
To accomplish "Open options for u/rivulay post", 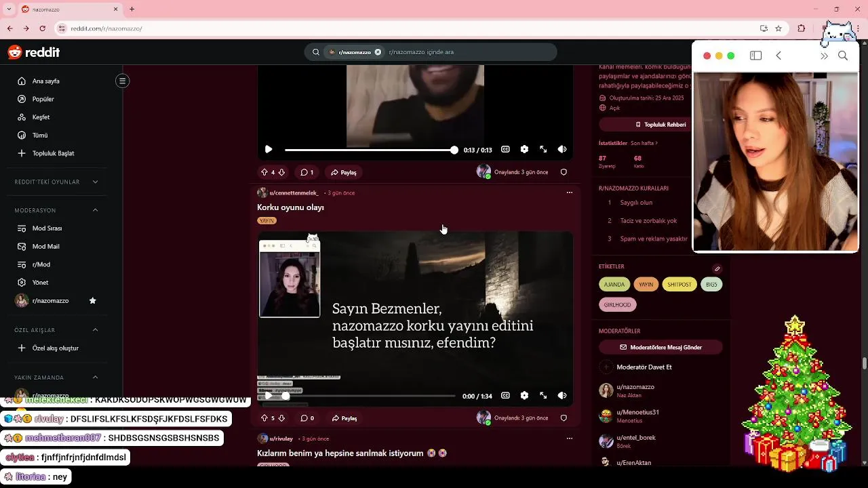I will [569, 439].
